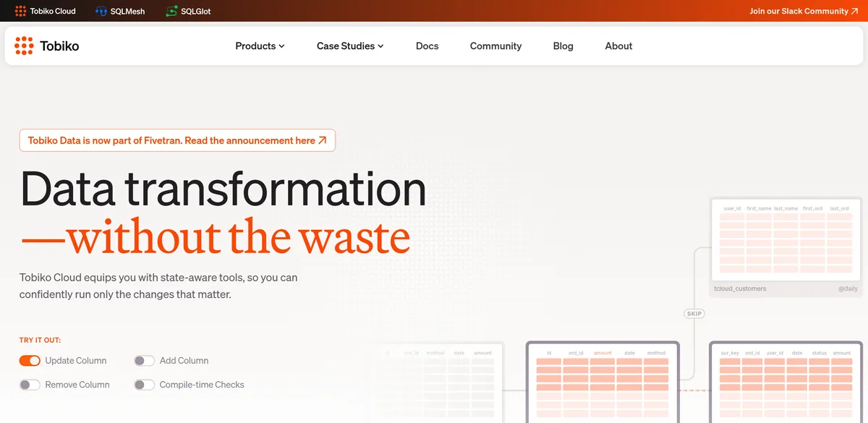Click the SKIP badge on the diagram connector
The height and width of the screenshot is (423, 868).
click(x=694, y=314)
